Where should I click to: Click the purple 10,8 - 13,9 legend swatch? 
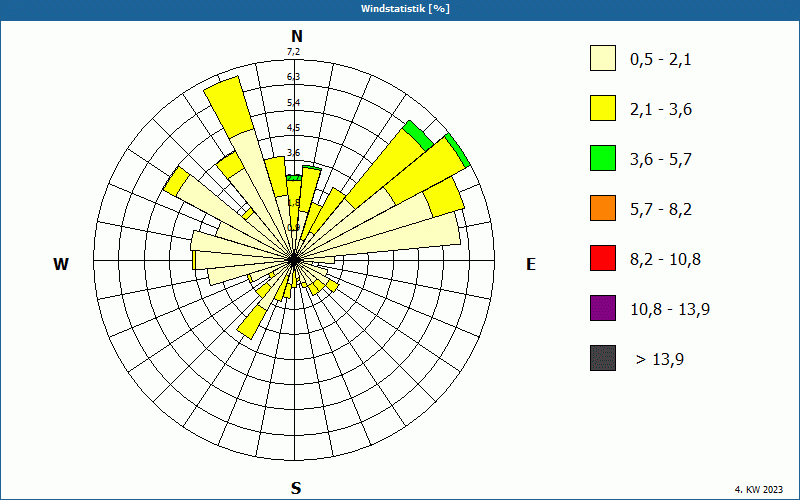tap(603, 308)
